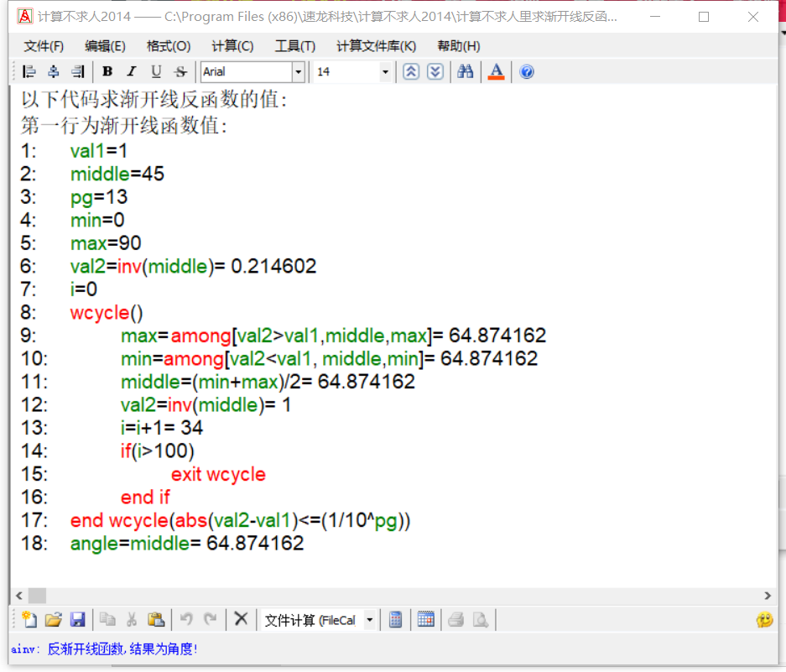
Task: Click 'middle=45' on line 2
Action: [117, 174]
